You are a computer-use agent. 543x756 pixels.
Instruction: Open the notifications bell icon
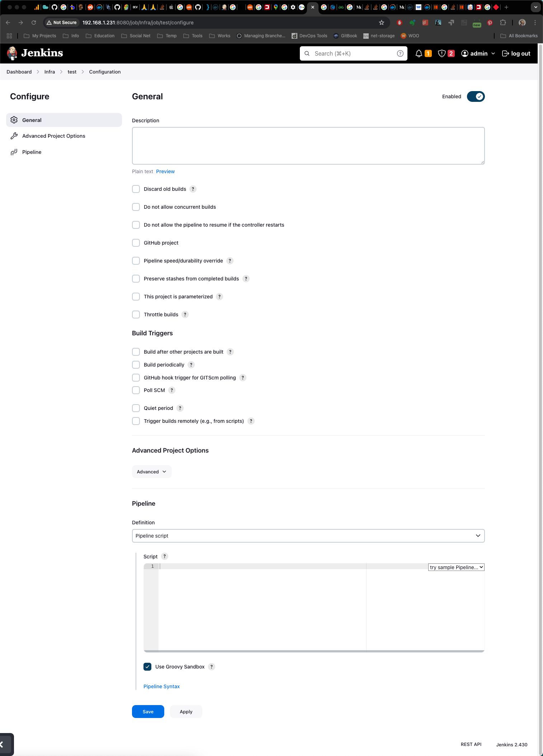pos(419,53)
